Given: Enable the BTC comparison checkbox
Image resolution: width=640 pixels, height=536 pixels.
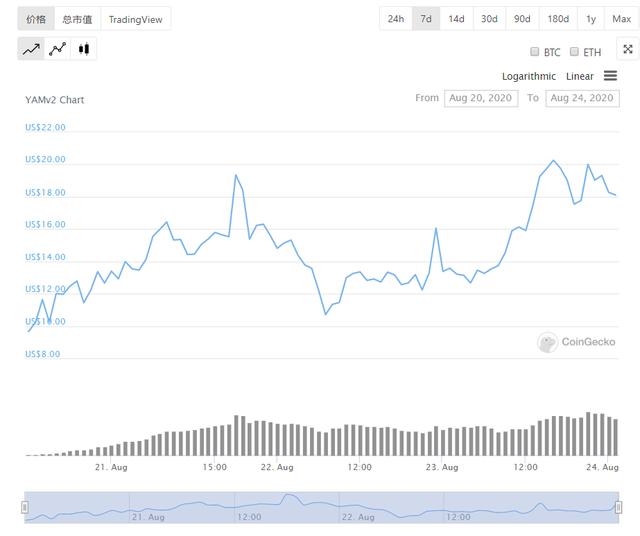Looking at the screenshot, I should 535,52.
